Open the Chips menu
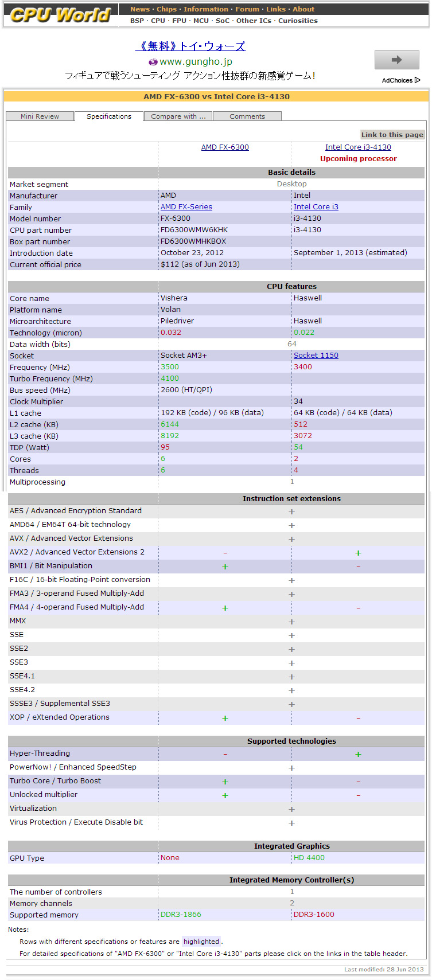Viewport: 432px width, 980px height. coord(166,9)
